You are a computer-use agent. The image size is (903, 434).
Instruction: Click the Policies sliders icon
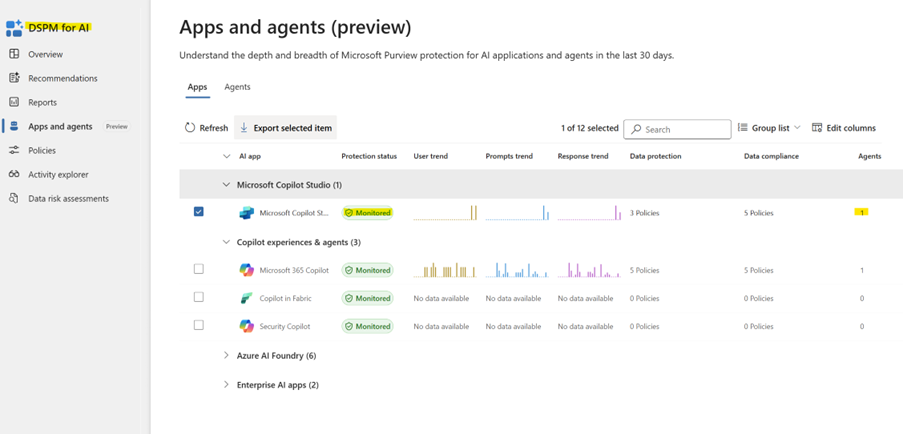tap(14, 150)
